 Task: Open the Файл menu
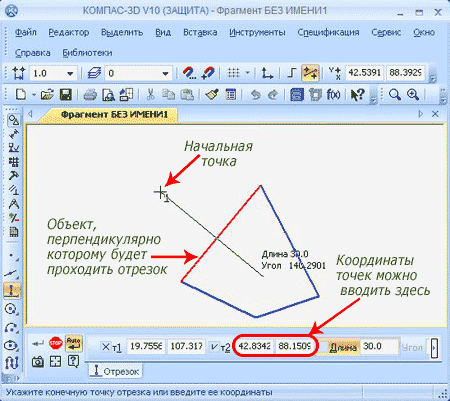tap(26, 32)
